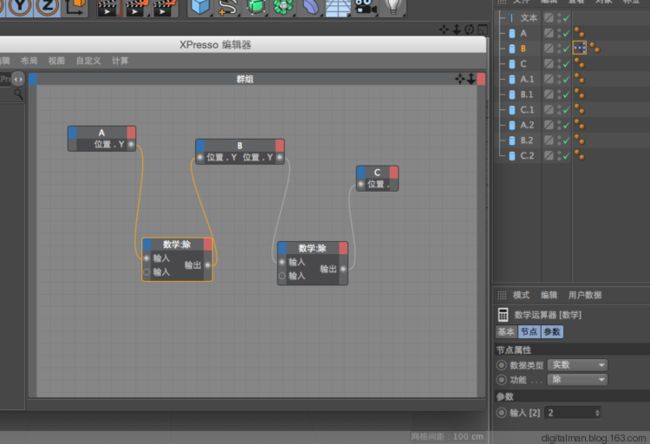Click the floor environment icon
This screenshot has height=444, width=650.
(338, 7)
